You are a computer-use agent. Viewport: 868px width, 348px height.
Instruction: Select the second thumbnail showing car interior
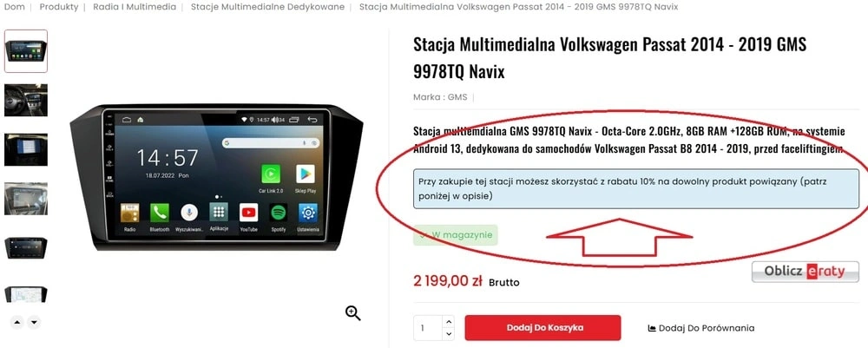tap(26, 100)
